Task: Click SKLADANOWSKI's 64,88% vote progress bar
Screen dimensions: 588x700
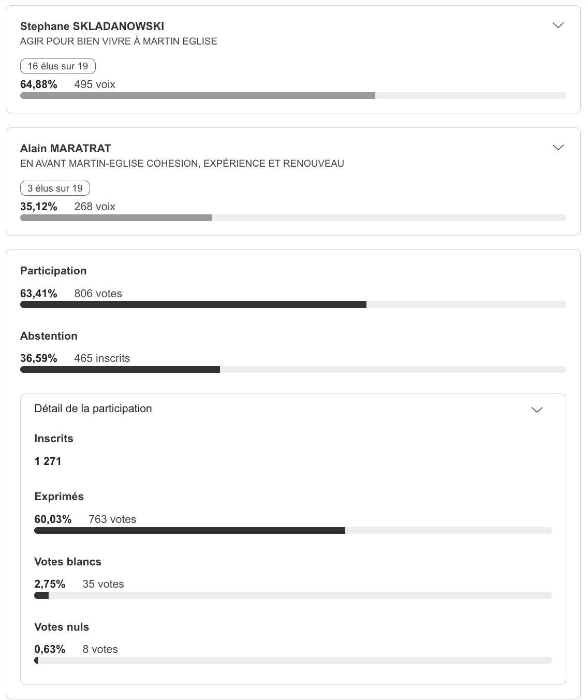Action: click(x=293, y=95)
